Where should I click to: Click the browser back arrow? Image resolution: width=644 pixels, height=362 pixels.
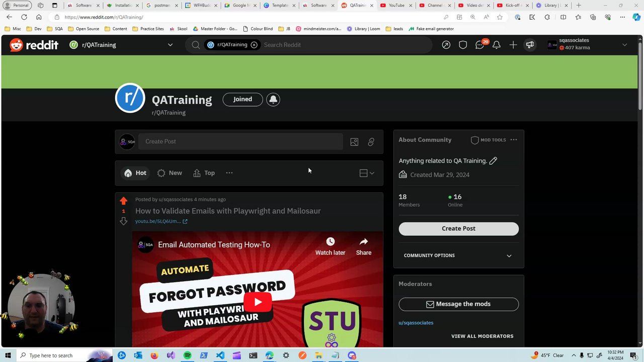(x=9, y=17)
